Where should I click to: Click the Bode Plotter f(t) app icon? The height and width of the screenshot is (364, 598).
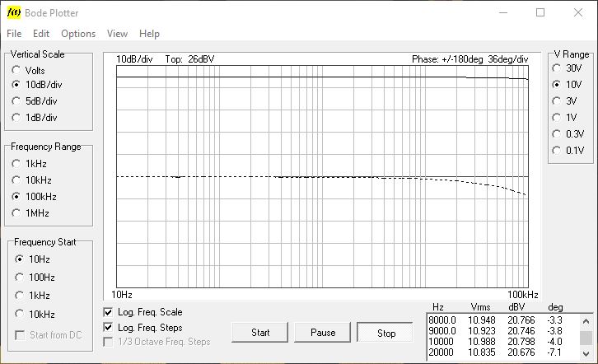[x=14, y=12]
